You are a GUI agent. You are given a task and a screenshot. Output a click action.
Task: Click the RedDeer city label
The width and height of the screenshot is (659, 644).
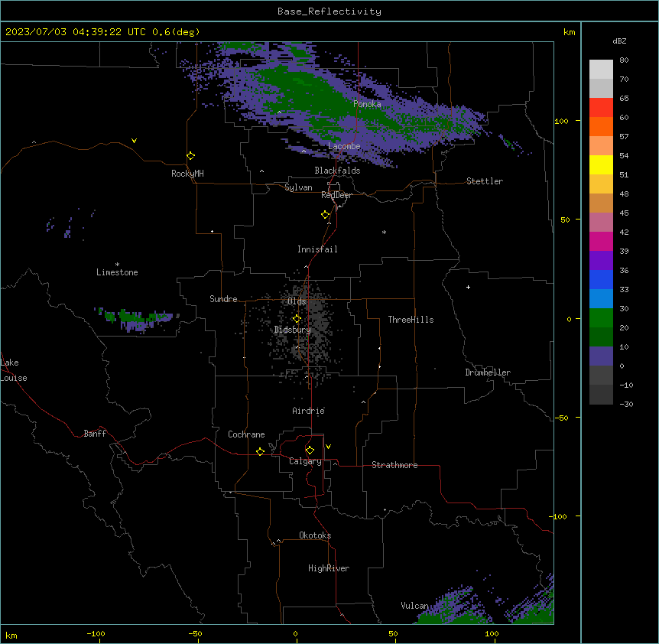(336, 195)
